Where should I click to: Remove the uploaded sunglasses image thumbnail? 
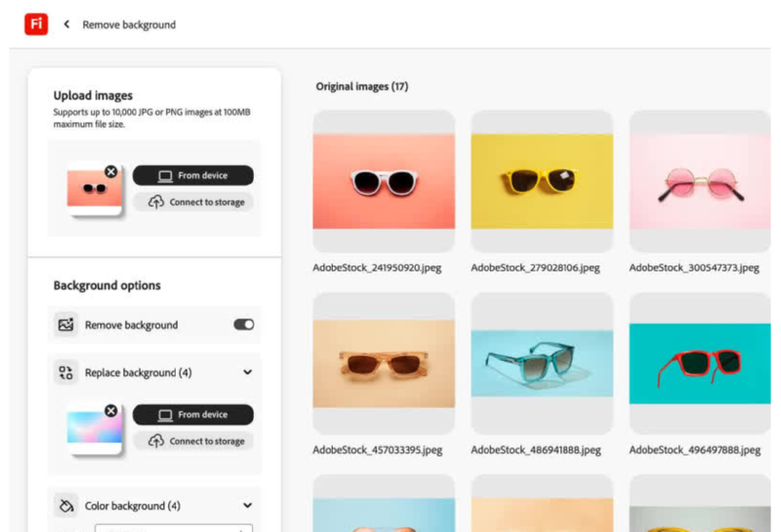[110, 172]
